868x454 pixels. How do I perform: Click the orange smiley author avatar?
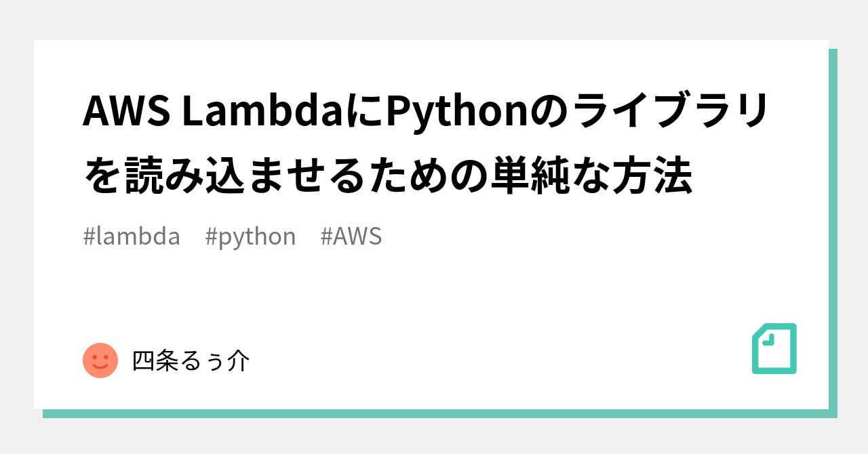tap(100, 360)
